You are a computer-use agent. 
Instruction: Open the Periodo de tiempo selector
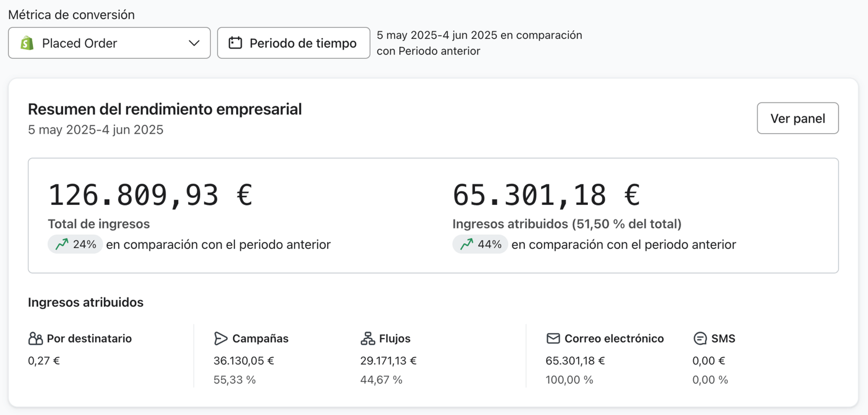293,43
